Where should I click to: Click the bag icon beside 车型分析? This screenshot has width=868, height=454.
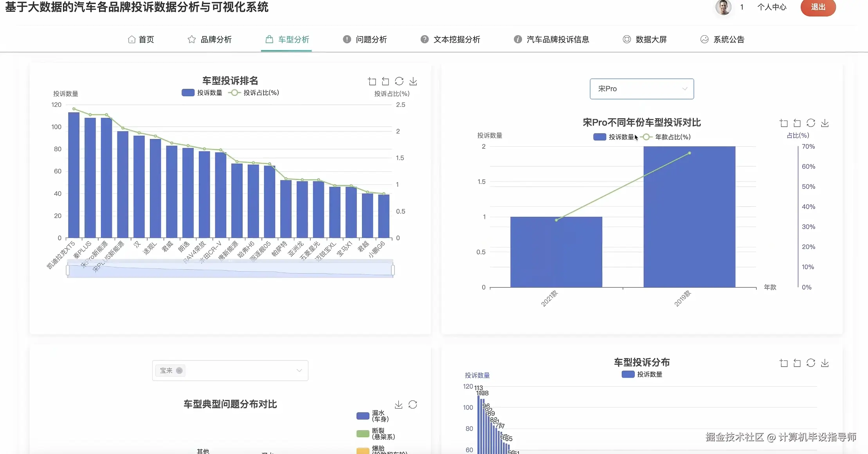click(269, 40)
